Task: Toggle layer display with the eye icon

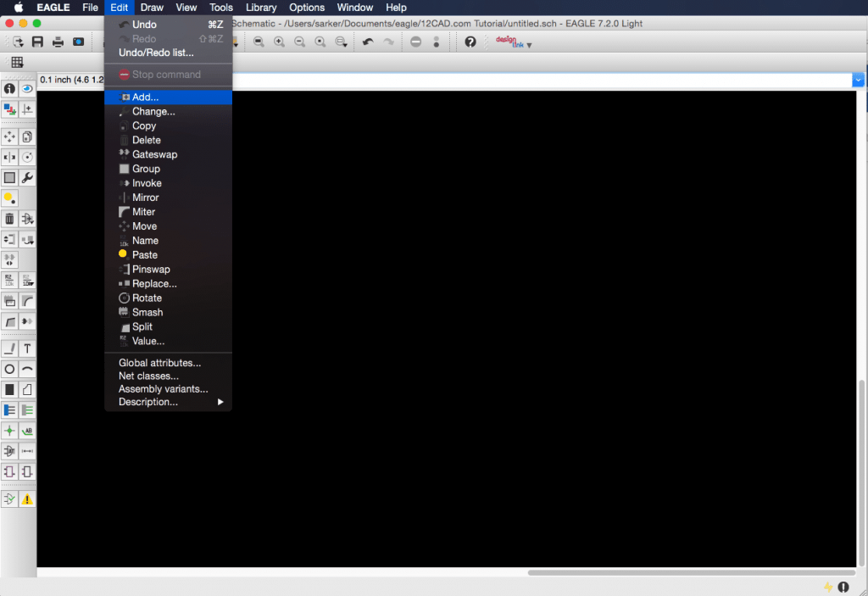Action: (28, 88)
